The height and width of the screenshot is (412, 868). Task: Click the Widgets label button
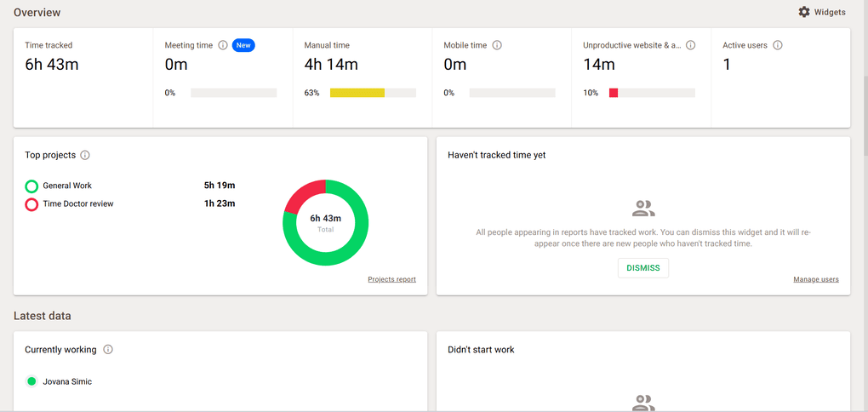point(829,12)
